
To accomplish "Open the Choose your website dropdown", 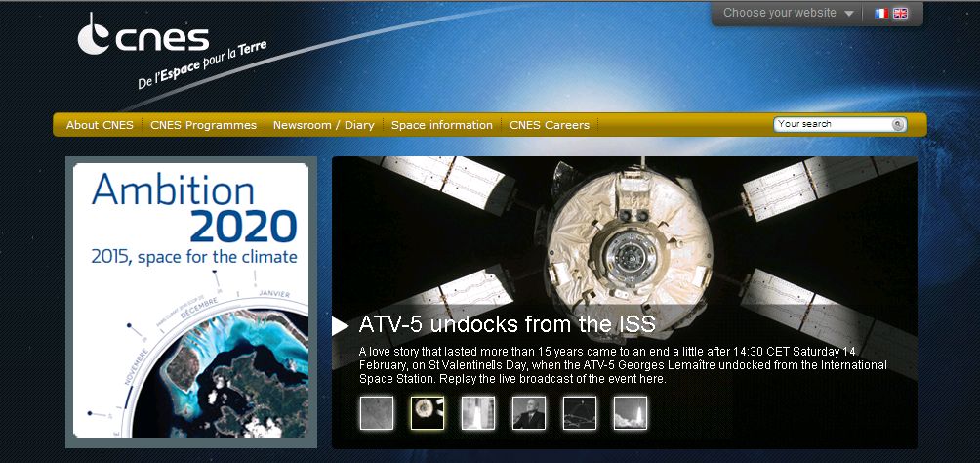I will click(x=788, y=13).
